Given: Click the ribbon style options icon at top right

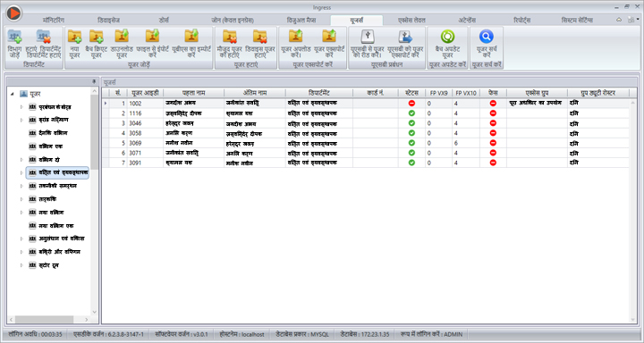Looking at the screenshot, I should click(x=632, y=20).
